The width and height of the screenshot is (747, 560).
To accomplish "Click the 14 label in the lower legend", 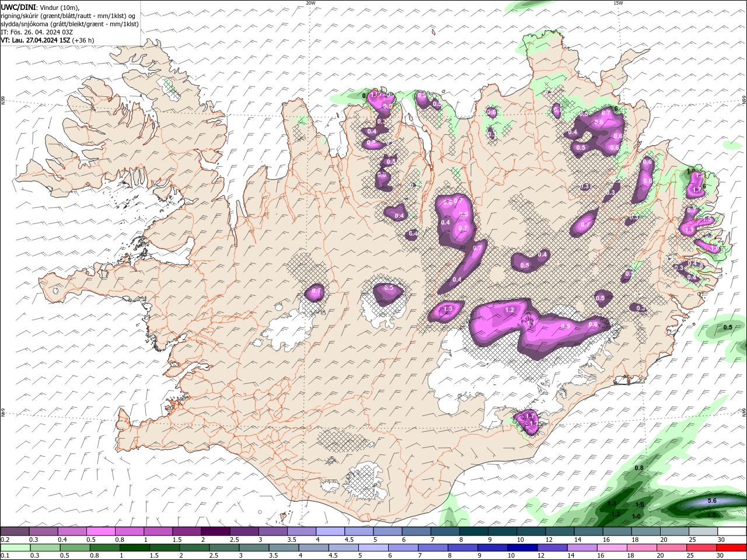I will [x=571, y=556].
